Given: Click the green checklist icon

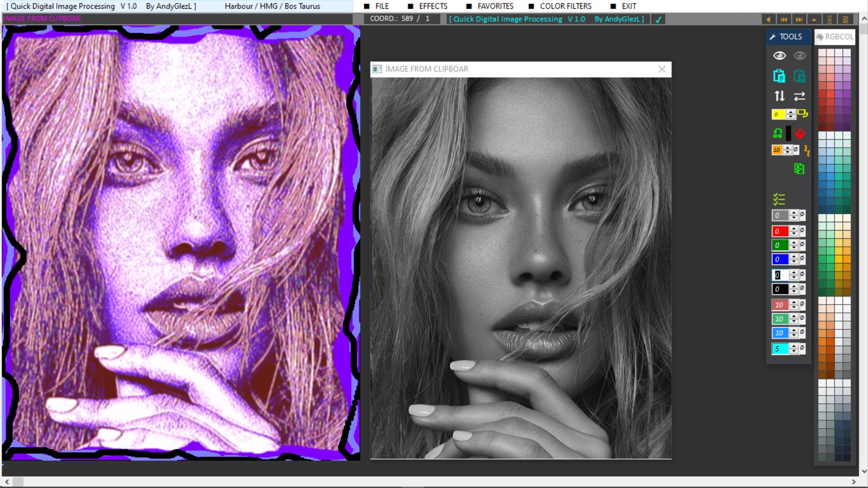Looking at the screenshot, I should pos(779,199).
